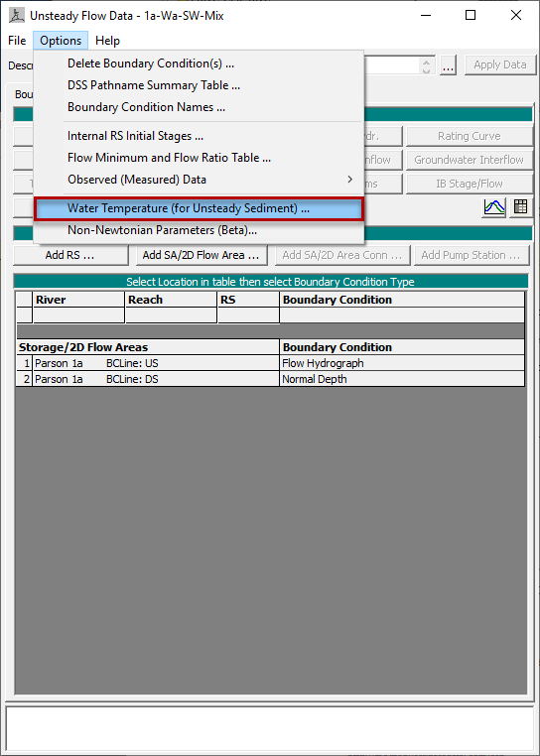Click the Groundwater Interflow button
This screenshot has width=540, height=756.
point(470,160)
